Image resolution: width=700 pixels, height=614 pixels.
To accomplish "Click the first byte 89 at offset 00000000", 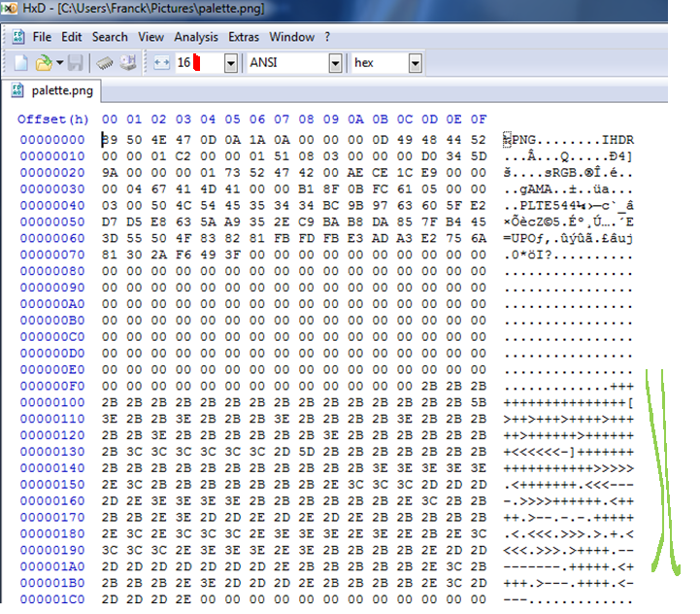I will coord(109,139).
